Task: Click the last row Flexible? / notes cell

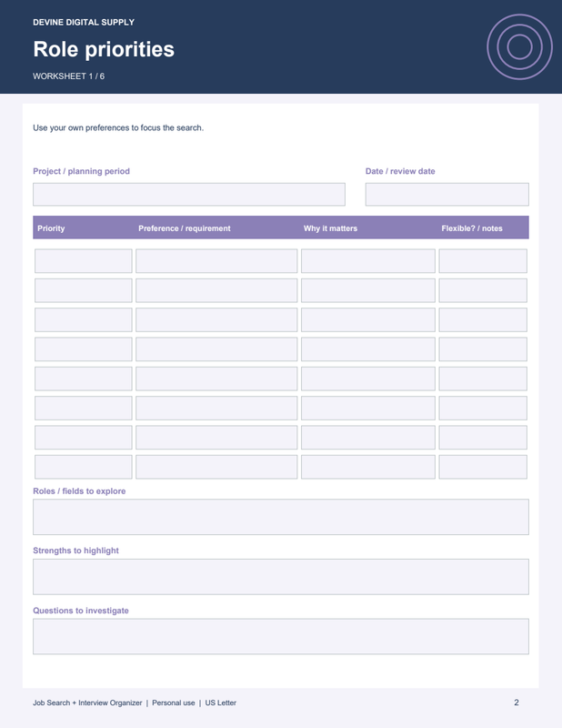Action: coord(483,467)
